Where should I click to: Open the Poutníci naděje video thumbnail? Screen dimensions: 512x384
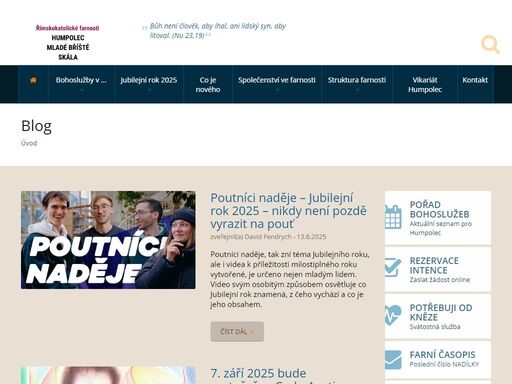(x=108, y=240)
